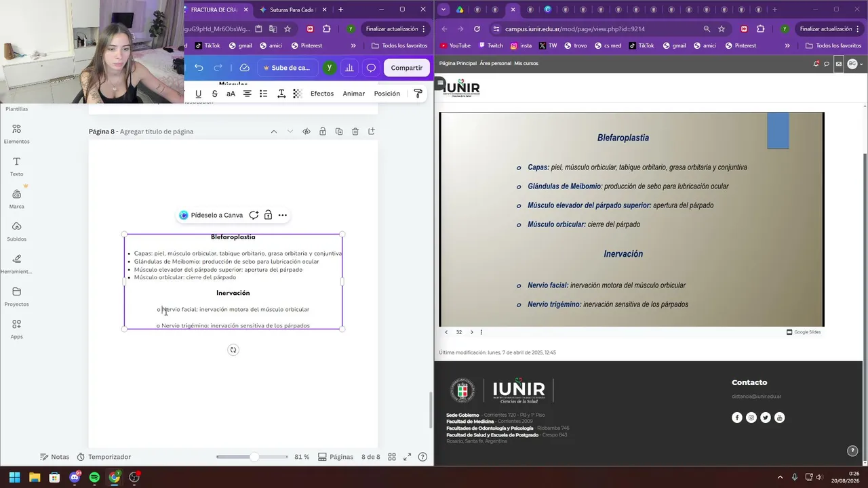Open the Canva help question mark
This screenshot has height=488, width=868.
tap(422, 457)
